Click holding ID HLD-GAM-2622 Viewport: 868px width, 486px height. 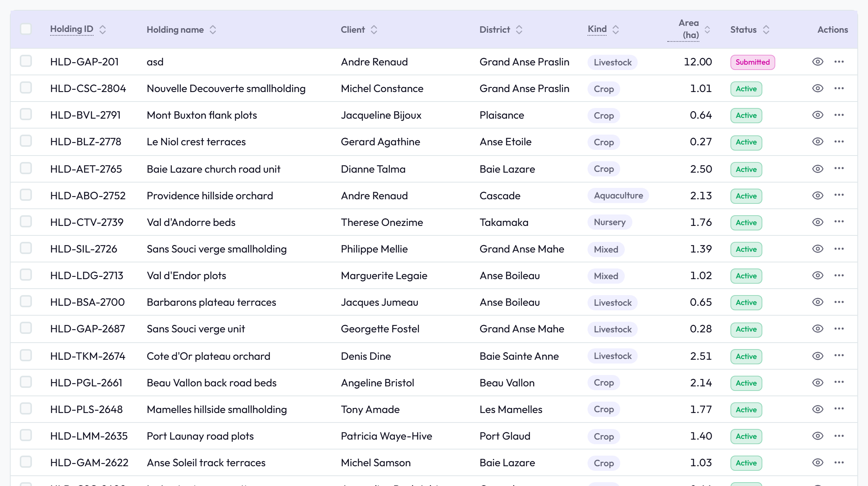pyautogui.click(x=89, y=462)
